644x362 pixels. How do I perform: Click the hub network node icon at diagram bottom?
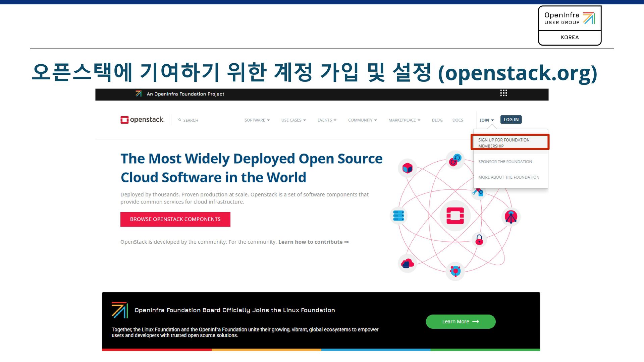coord(455,271)
